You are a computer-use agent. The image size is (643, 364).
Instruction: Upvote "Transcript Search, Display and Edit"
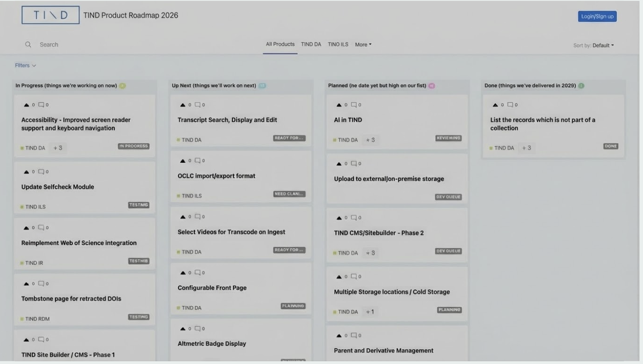182,104
